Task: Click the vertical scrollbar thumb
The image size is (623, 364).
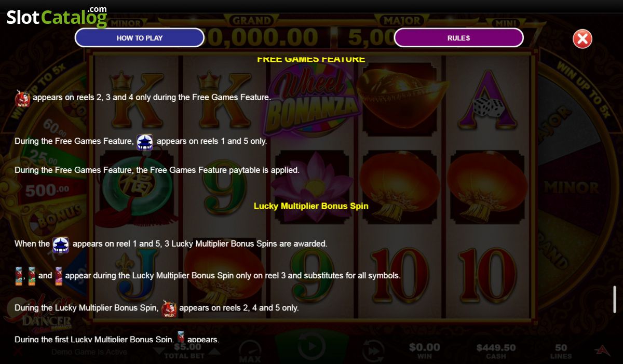Action: [615, 300]
